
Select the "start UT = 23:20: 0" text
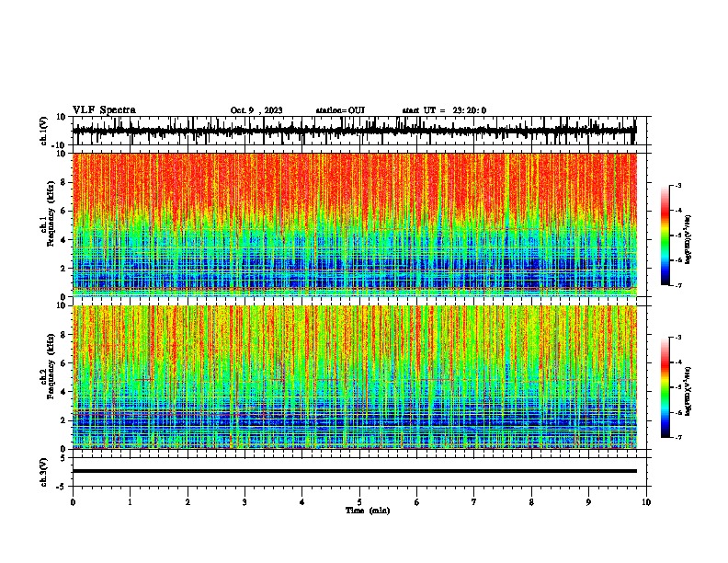coord(444,110)
